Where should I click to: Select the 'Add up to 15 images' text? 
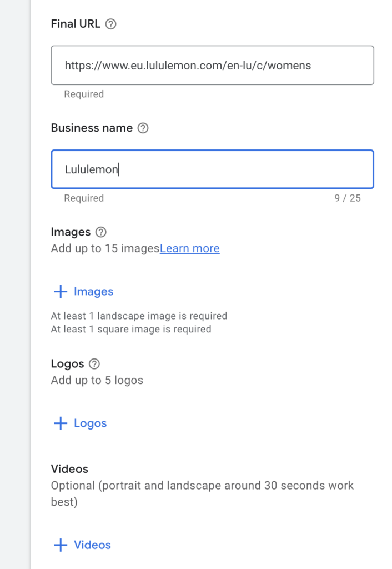pos(105,248)
